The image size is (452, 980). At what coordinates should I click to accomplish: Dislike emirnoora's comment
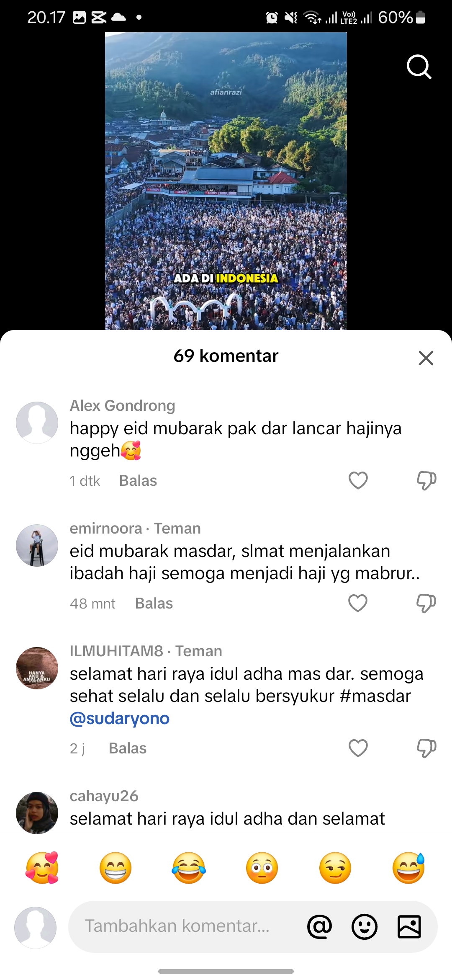(x=426, y=603)
